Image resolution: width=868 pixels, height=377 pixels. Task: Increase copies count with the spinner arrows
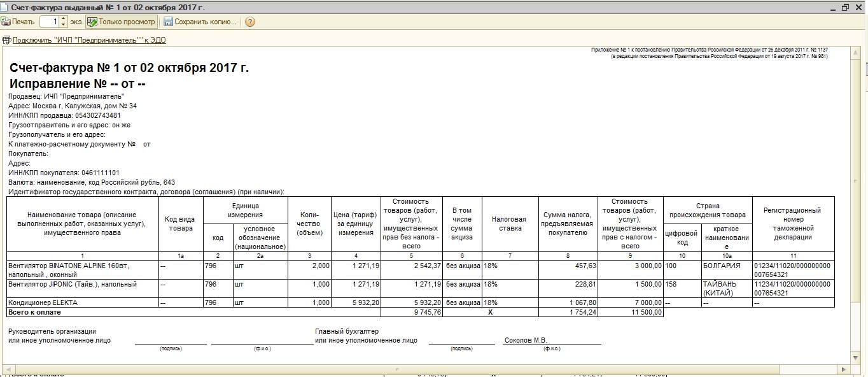[64, 19]
